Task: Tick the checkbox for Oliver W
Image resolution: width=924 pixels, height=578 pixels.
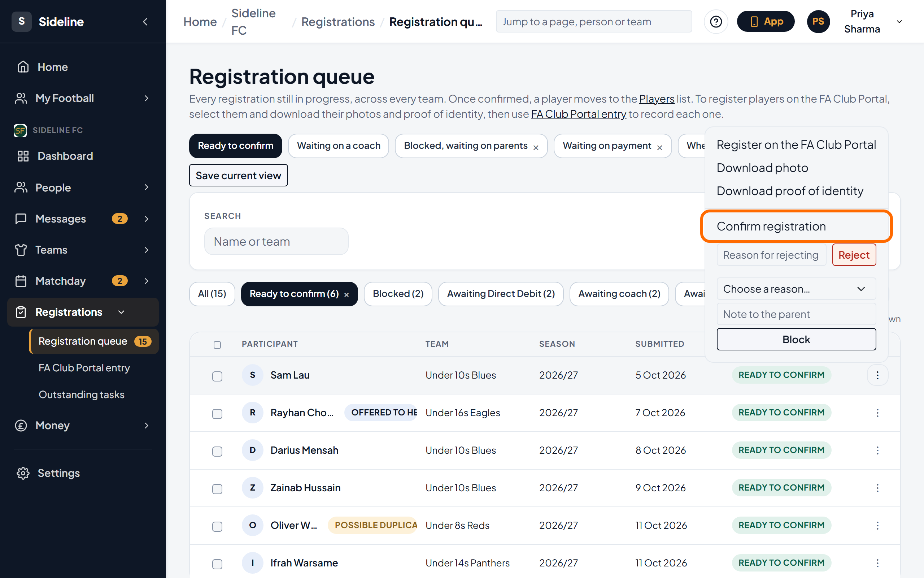Action: (x=217, y=526)
